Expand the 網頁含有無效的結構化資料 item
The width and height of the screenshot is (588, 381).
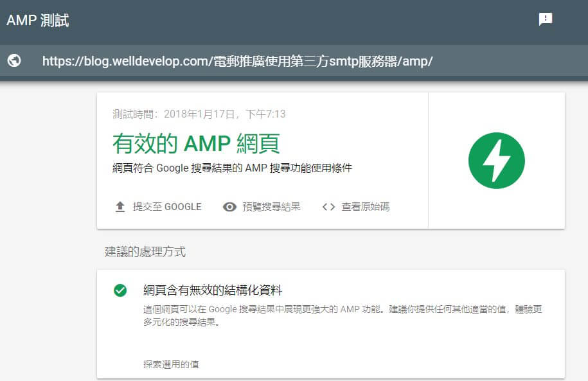[x=213, y=290]
